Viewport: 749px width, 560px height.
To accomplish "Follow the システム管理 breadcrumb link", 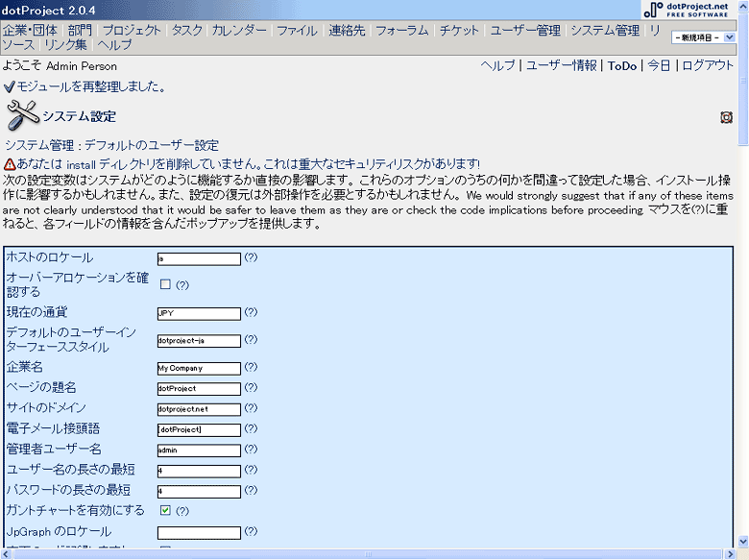I will [39, 145].
